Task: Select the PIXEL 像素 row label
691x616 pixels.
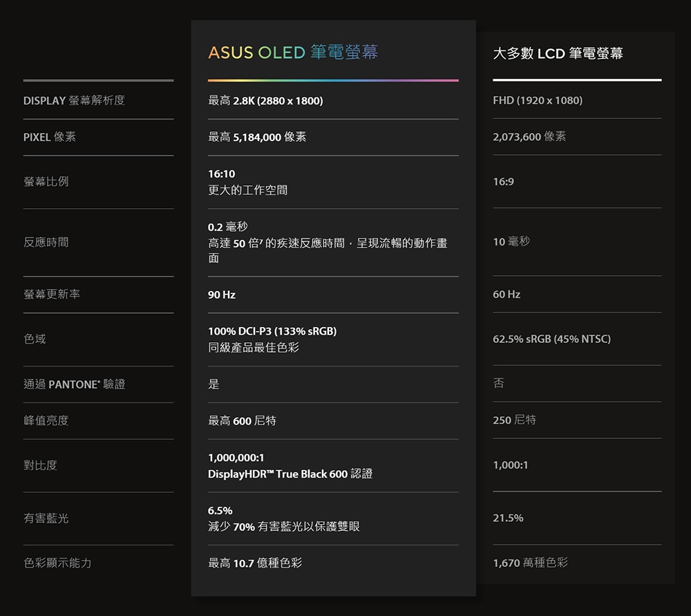Action: point(50,137)
